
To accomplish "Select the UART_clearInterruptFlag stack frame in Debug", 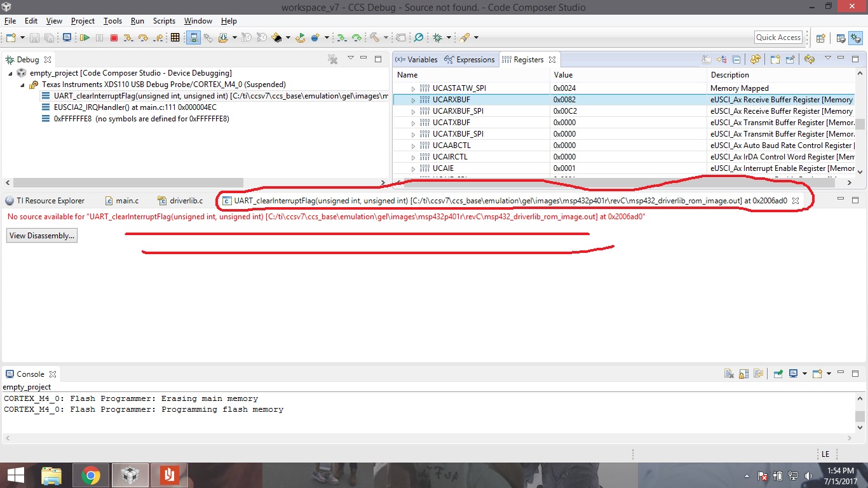I will coord(214,96).
